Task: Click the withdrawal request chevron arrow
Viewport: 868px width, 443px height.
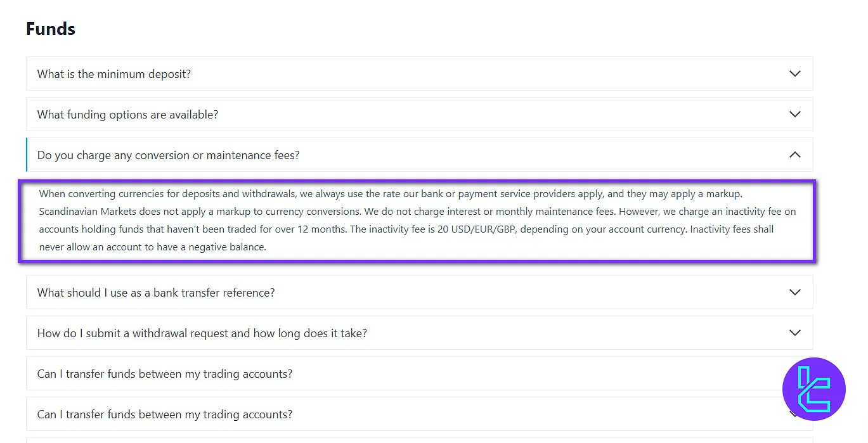Action: click(x=794, y=333)
